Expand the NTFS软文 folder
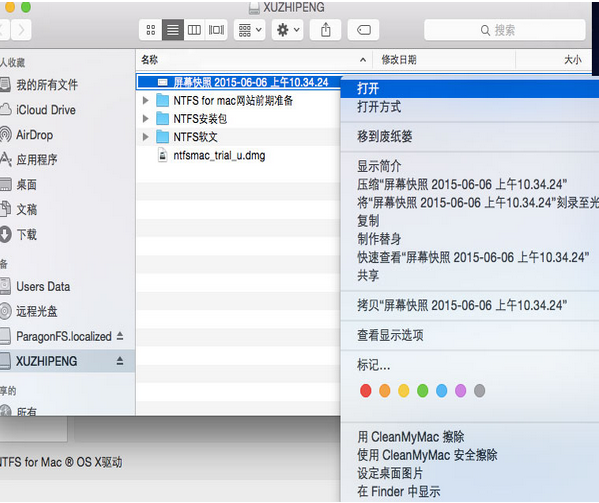 pyautogui.click(x=145, y=137)
